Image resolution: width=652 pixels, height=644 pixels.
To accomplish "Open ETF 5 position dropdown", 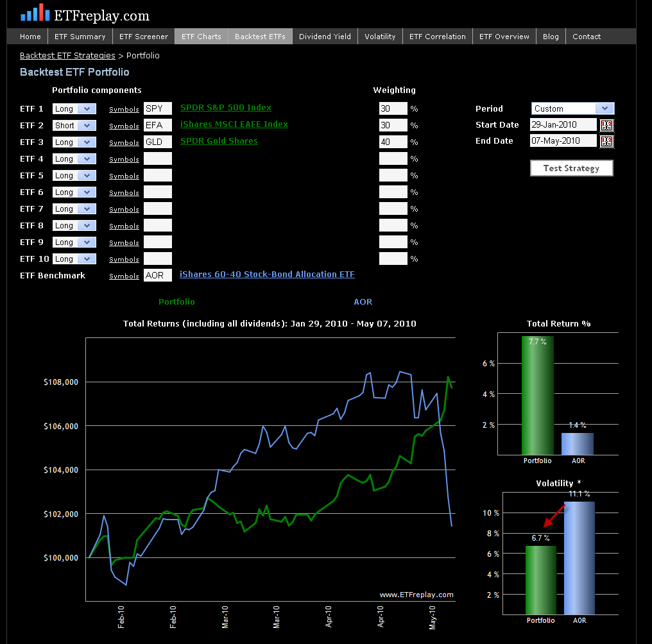I will tap(74, 176).
